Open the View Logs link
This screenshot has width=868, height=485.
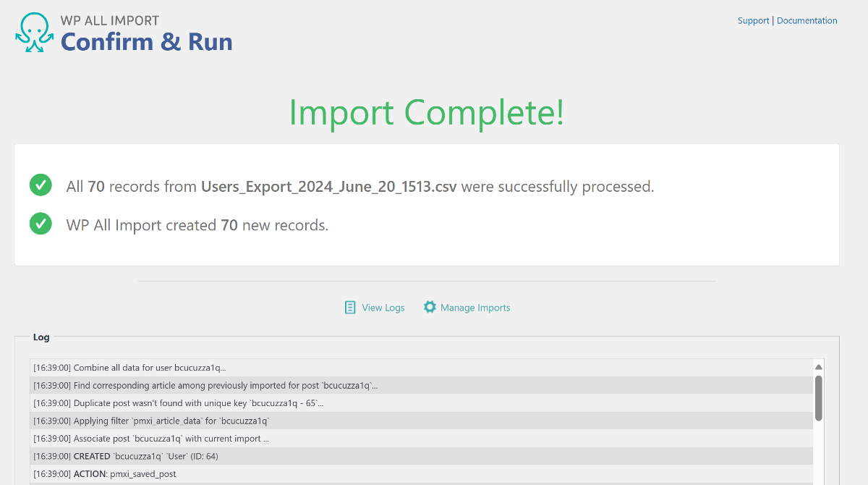click(383, 308)
